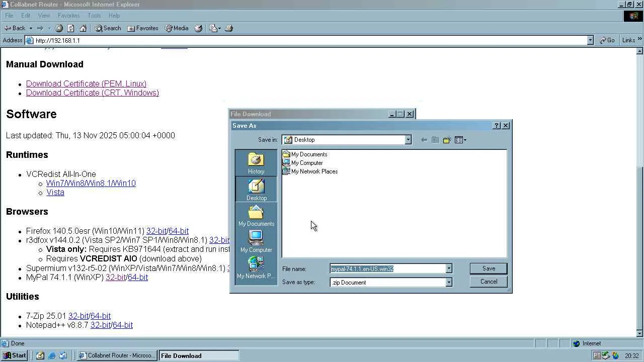Refresh the page via the toolbar icon
Viewport: 644px width, 362px height.
point(71,28)
